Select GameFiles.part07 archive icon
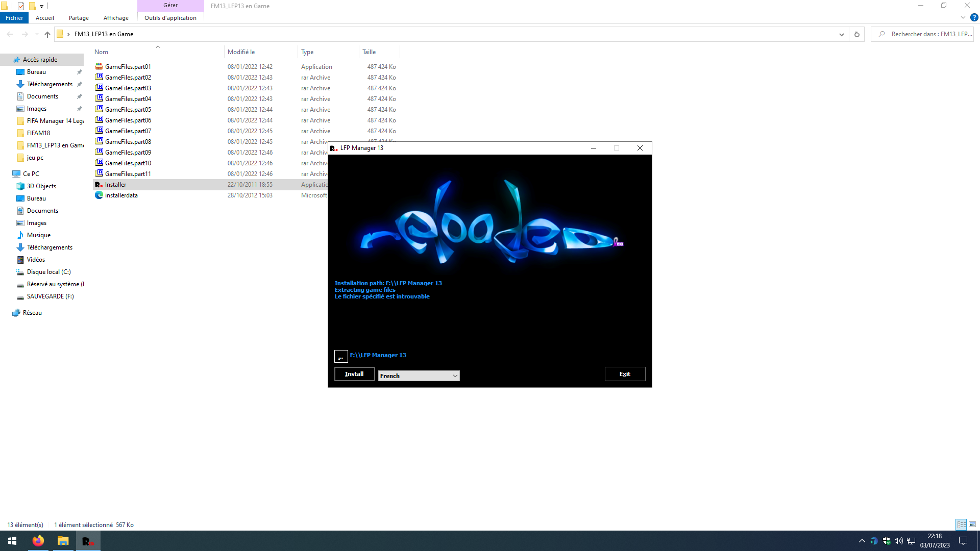The width and height of the screenshot is (980, 551). (x=99, y=131)
